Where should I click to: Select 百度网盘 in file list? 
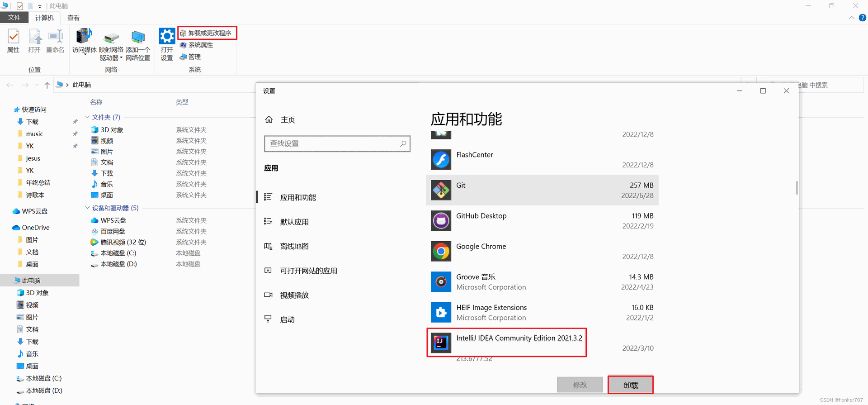pos(108,231)
